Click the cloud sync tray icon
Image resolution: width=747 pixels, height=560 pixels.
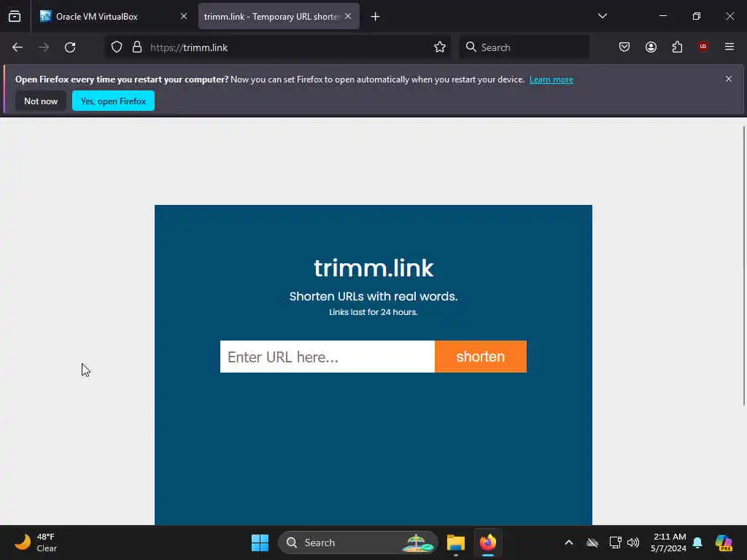coord(592,542)
